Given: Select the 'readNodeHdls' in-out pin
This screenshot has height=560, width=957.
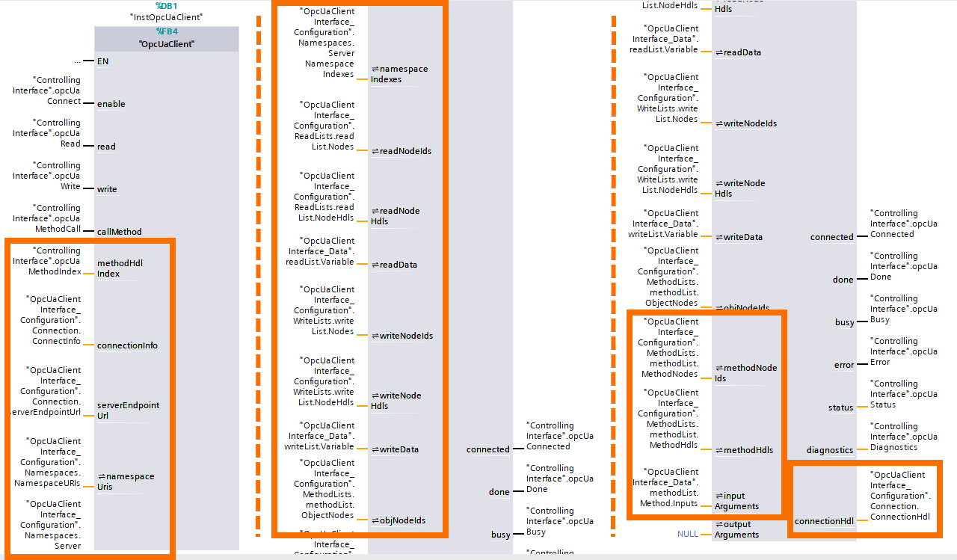Looking at the screenshot, I should tap(396, 216).
